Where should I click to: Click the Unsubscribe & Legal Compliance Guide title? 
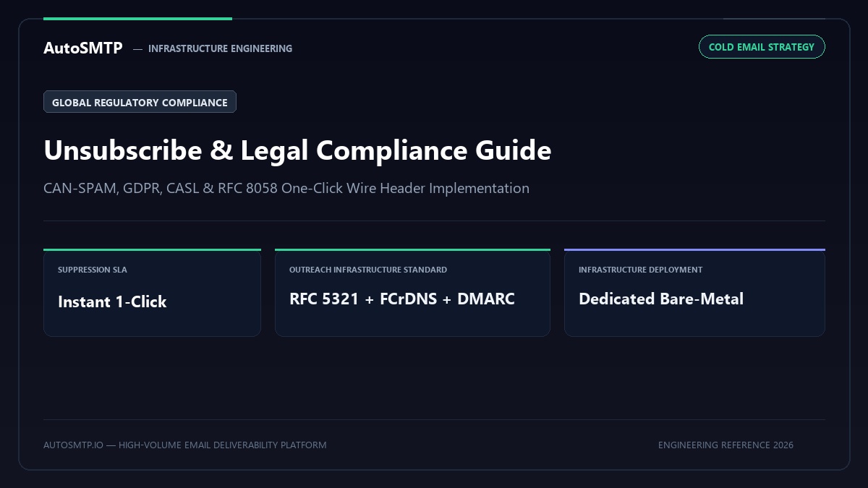(x=297, y=150)
